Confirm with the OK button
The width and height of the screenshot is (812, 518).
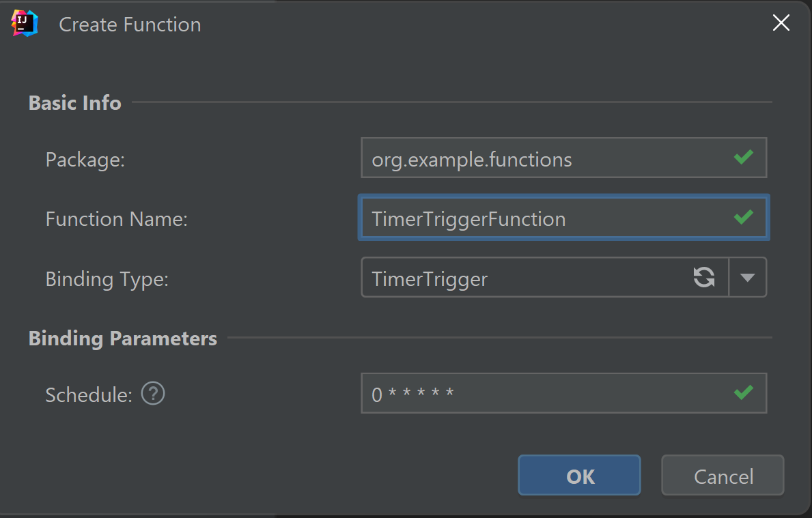579,475
